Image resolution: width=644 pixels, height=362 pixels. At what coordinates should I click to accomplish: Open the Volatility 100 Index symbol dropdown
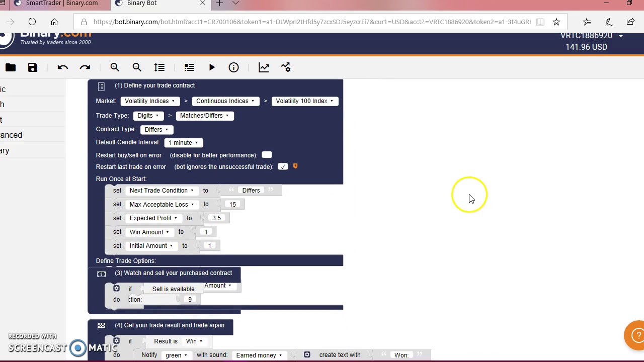click(x=305, y=101)
